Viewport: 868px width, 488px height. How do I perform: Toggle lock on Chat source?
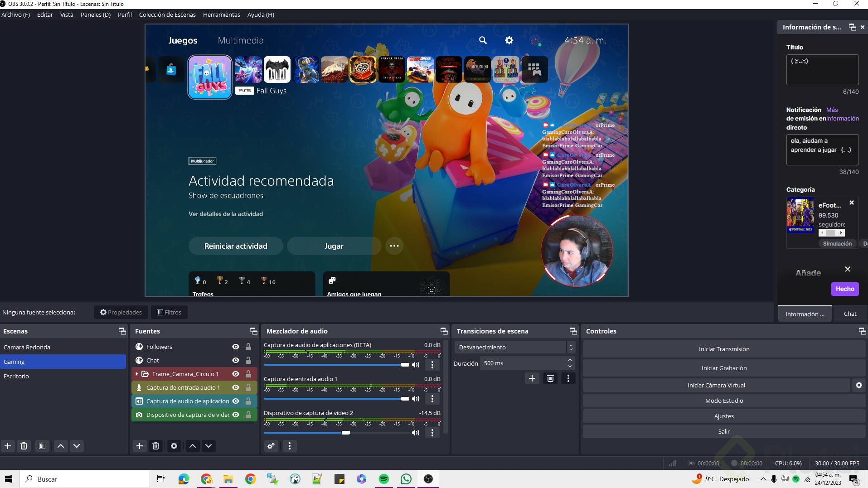point(248,360)
